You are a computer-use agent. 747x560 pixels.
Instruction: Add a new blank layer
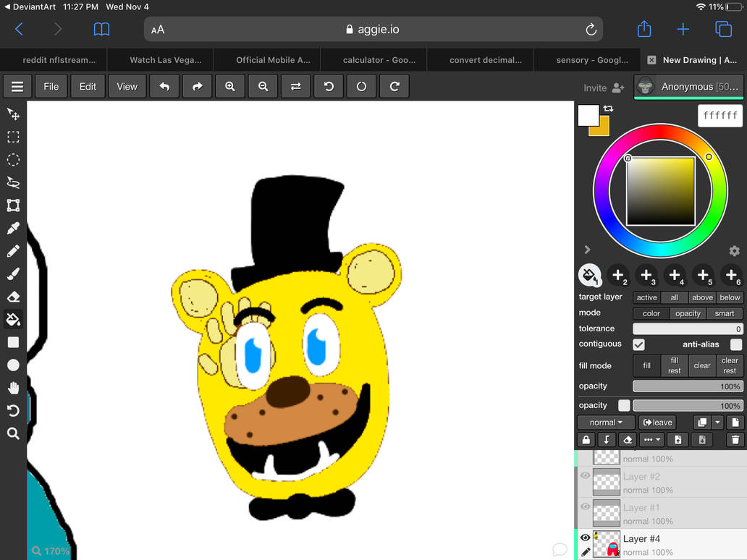tap(735, 423)
